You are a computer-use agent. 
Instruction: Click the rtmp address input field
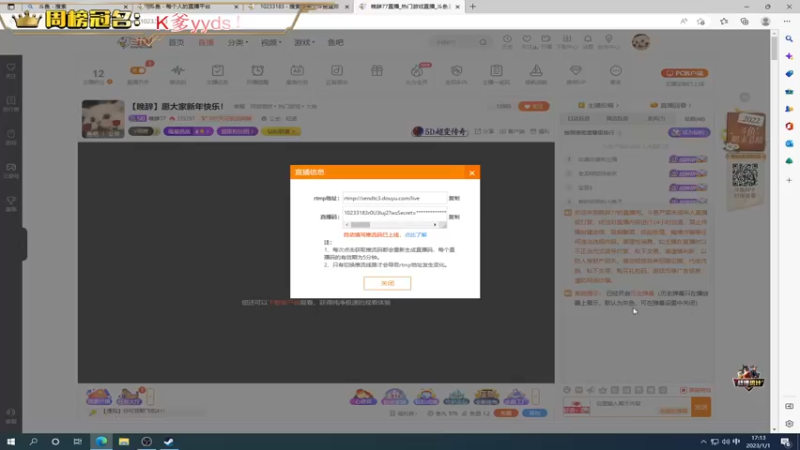[394, 198]
